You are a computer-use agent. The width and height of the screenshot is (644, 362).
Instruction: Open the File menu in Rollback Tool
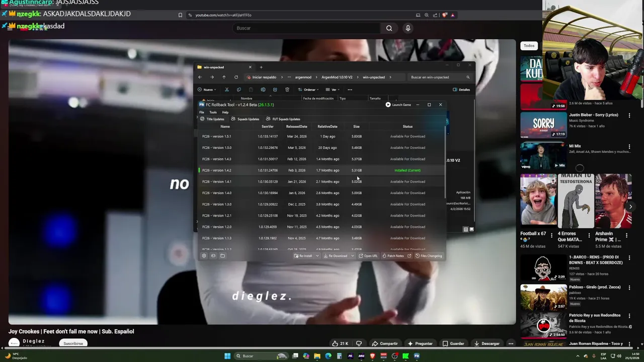pyautogui.click(x=202, y=112)
